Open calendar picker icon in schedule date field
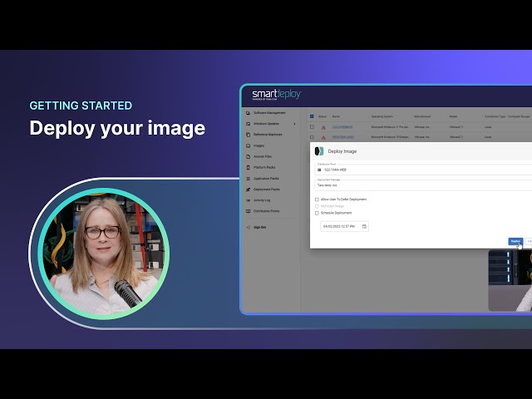The image size is (532, 399). pyautogui.click(x=364, y=226)
